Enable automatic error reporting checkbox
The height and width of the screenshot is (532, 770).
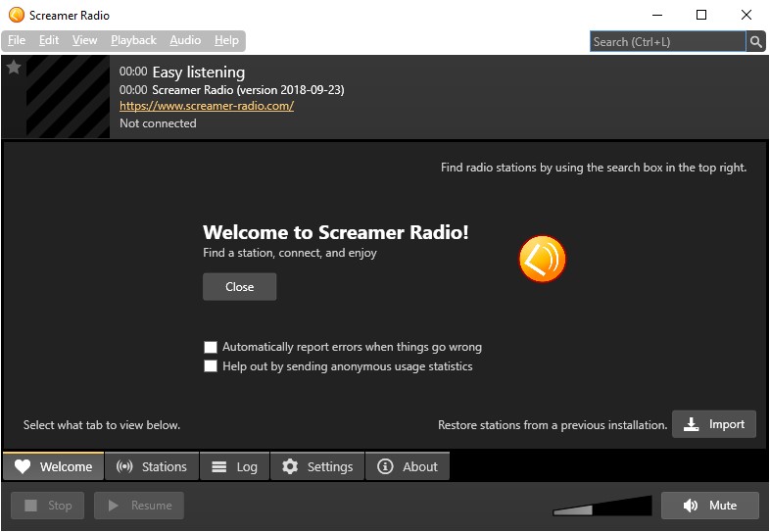(x=211, y=347)
